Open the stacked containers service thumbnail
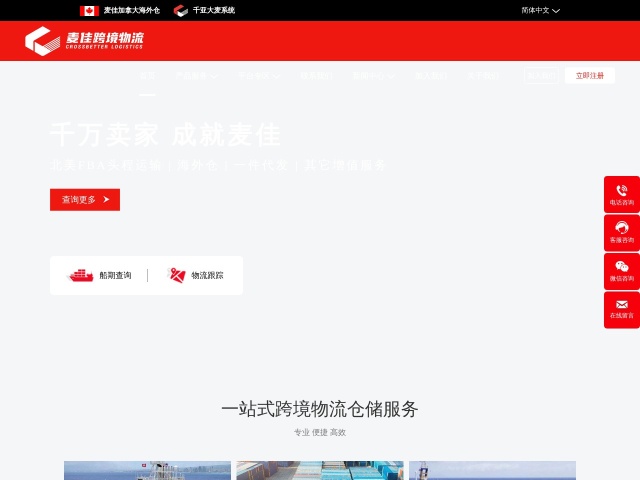640x480 pixels. pos(320,471)
